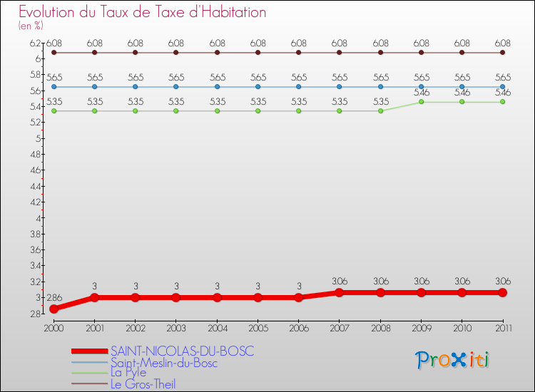Select the red 2001 data point valued 3
The width and height of the screenshot is (535, 392).
94,298
